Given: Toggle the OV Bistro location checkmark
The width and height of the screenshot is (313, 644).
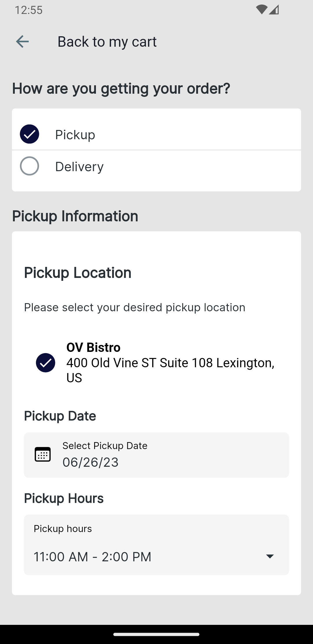Looking at the screenshot, I should pyautogui.click(x=46, y=363).
